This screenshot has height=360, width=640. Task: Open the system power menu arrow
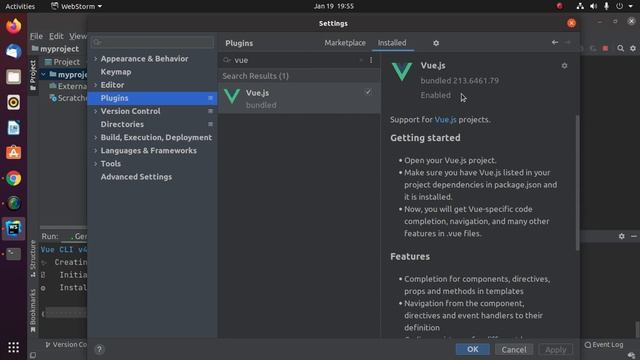pos(631,6)
